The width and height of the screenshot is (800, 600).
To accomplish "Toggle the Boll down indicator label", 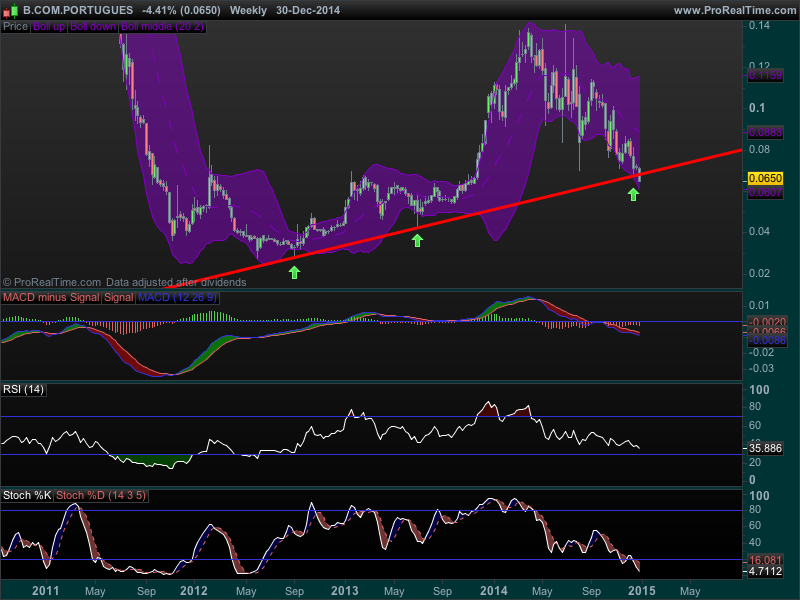I will (93, 26).
